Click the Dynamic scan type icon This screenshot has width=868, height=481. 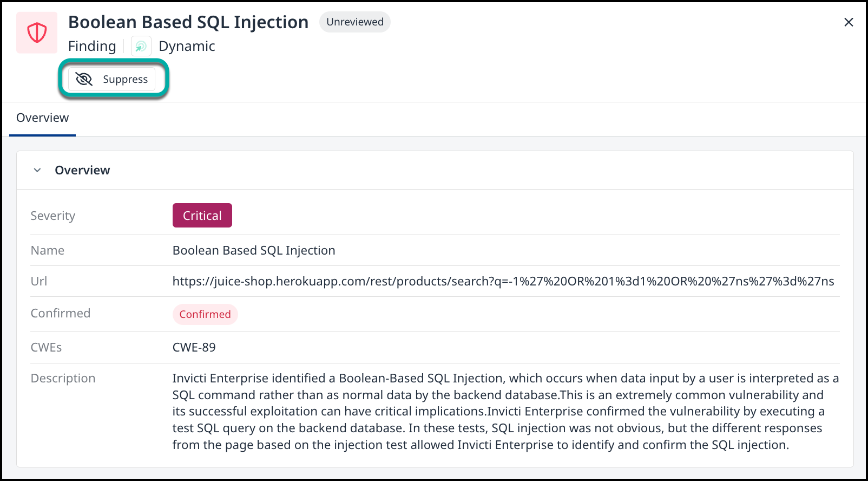[x=141, y=47]
